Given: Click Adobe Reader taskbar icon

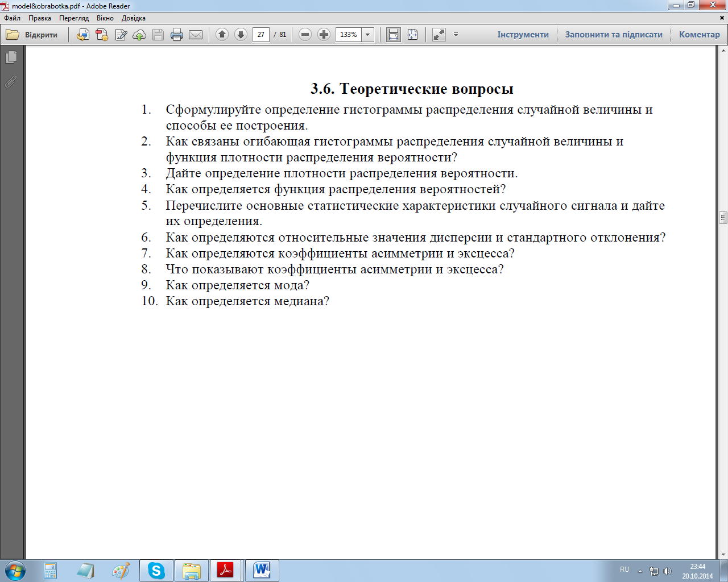Looking at the screenshot, I should (x=226, y=571).
